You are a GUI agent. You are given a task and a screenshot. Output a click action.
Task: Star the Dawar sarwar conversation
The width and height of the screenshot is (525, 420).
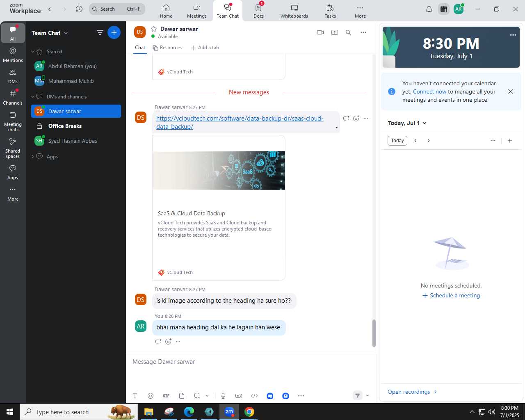tap(154, 29)
